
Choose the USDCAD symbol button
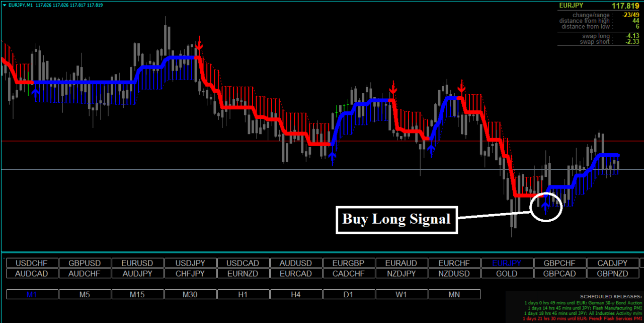(x=244, y=263)
